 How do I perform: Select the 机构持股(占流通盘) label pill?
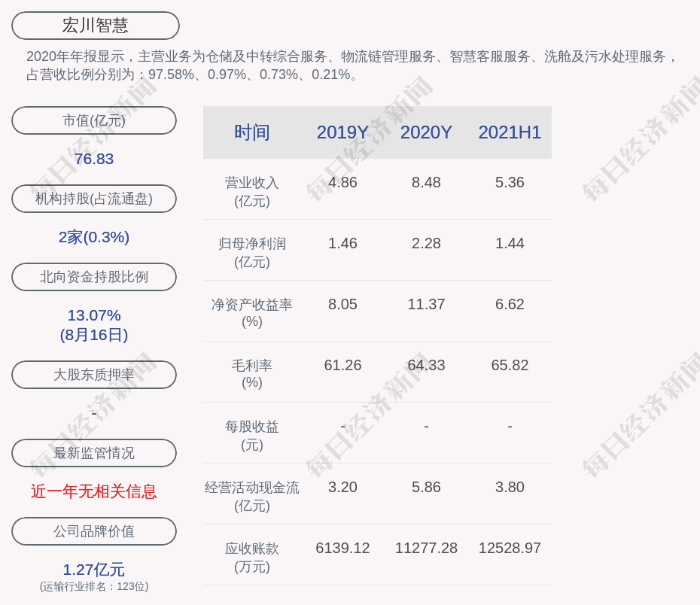[x=94, y=199]
